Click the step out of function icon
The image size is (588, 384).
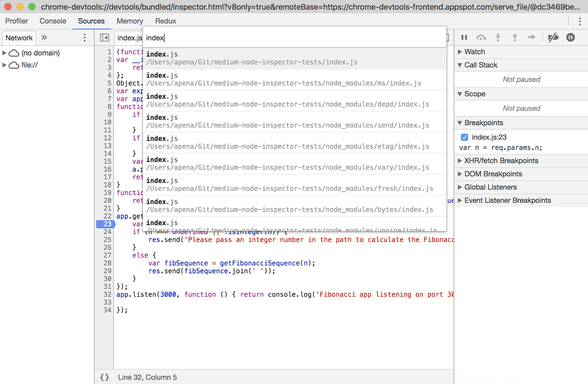click(514, 37)
